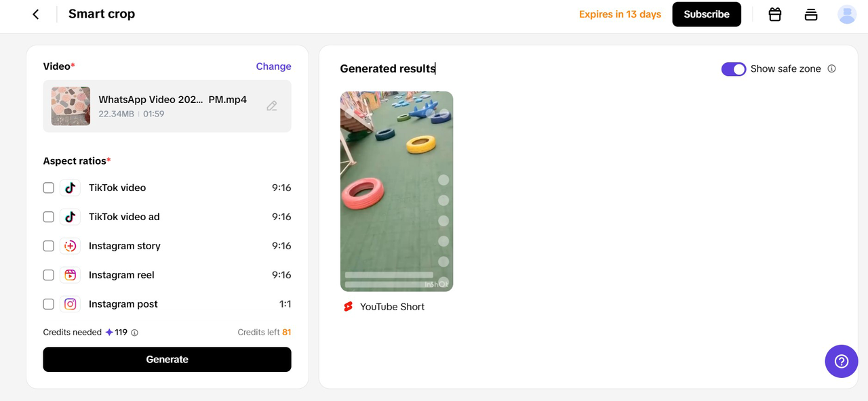Click the uploaded WhatsApp video thumbnail
Screen dimensions: 868x401
(71, 106)
